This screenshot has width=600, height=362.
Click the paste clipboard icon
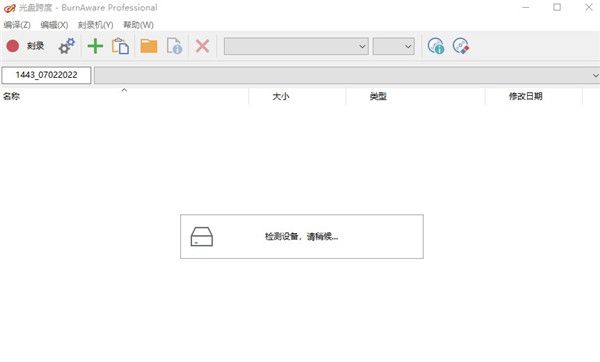[x=120, y=46]
